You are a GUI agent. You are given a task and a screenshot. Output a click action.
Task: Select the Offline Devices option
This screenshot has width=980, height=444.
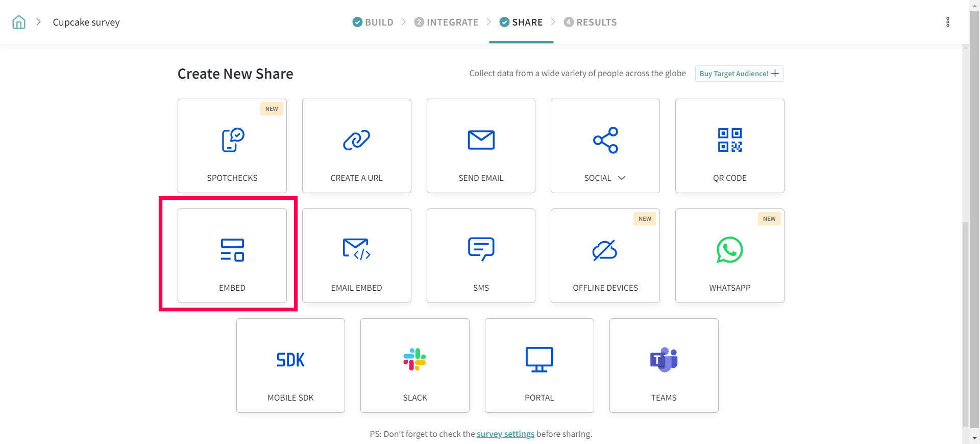pos(605,255)
